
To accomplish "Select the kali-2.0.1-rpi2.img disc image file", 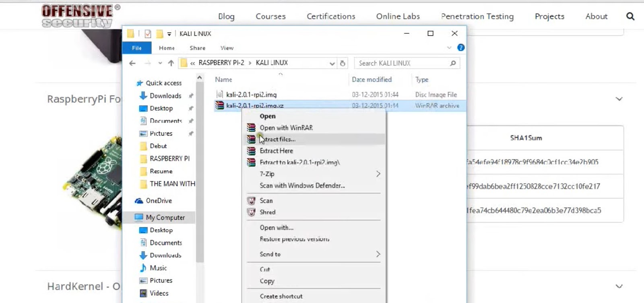I will (x=251, y=95).
